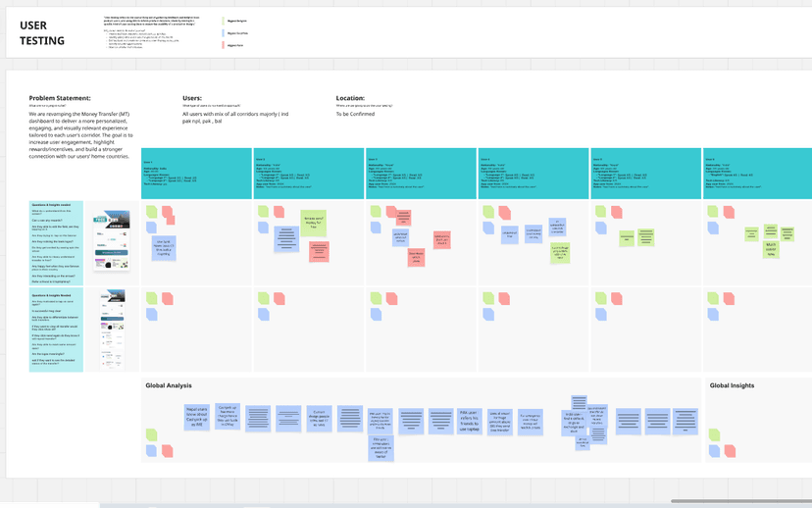Select green 'Remove send money for free' sticky
The height and width of the screenshot is (508, 812).
pos(313,223)
